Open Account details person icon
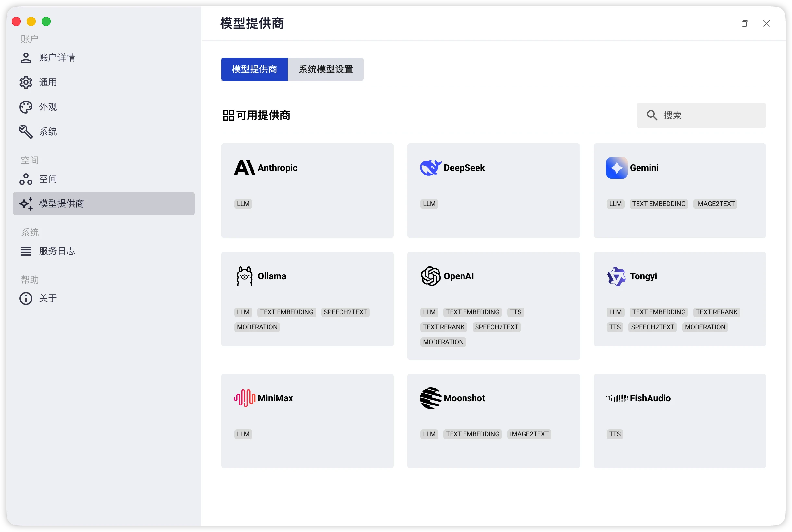Image resolution: width=792 pixels, height=532 pixels. tap(26, 58)
